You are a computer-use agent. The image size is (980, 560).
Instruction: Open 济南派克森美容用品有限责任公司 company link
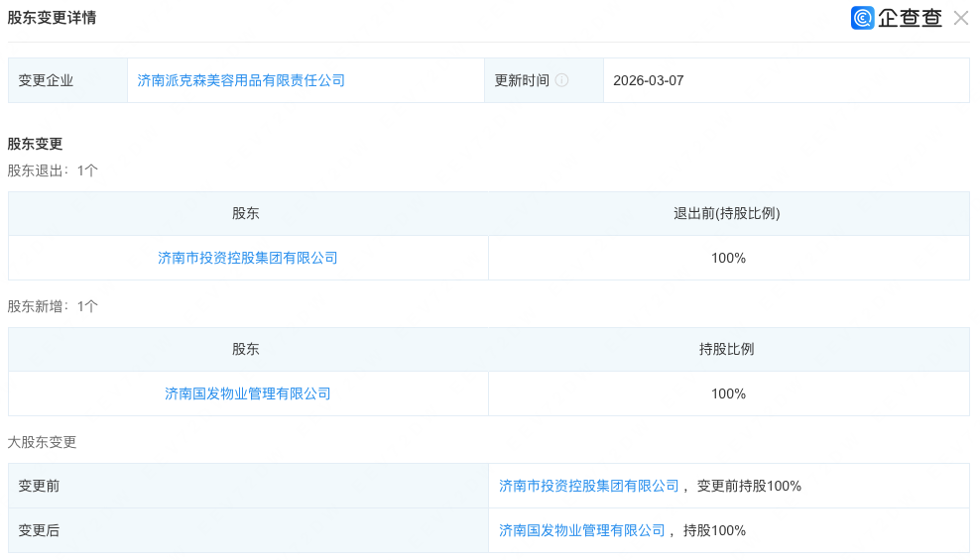pyautogui.click(x=241, y=80)
